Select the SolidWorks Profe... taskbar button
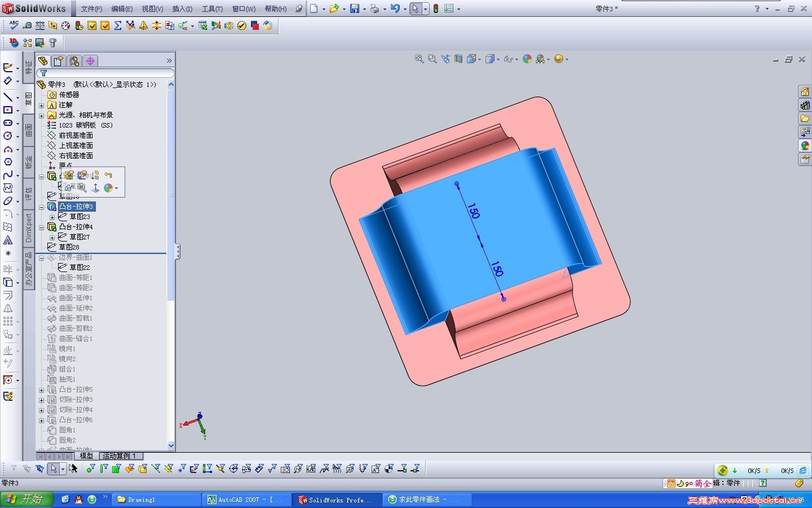Viewport: 812px width, 508px height. point(338,500)
